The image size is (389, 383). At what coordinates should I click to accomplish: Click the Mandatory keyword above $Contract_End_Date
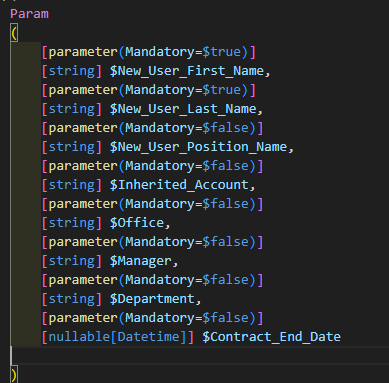click(160, 318)
